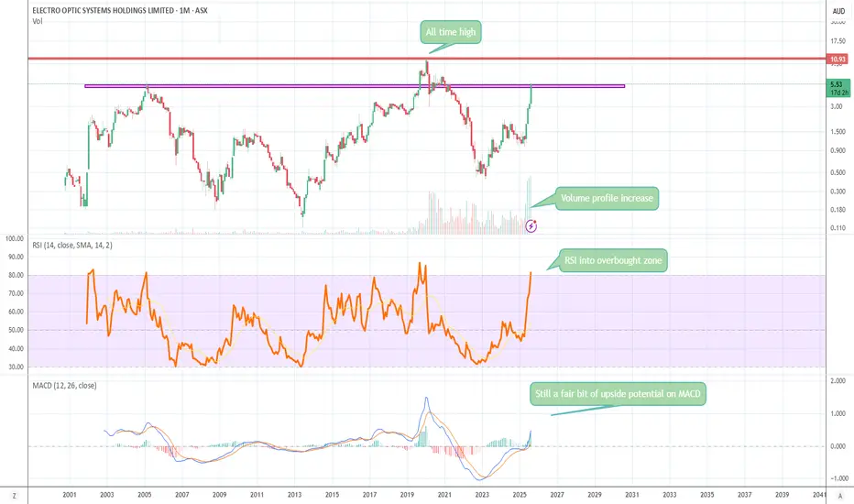Click the red 10.93 price label
The height and width of the screenshot is (504, 854).
[x=838, y=59]
